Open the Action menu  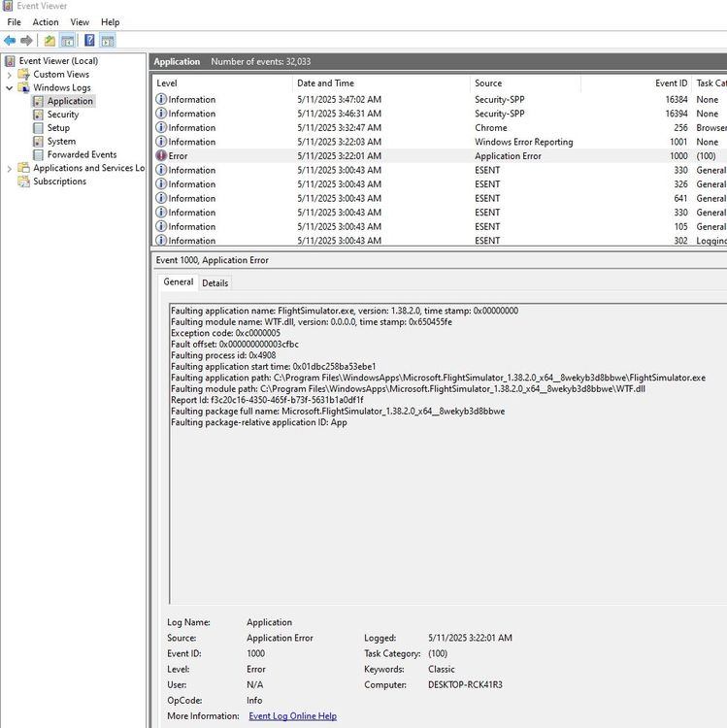[46, 22]
